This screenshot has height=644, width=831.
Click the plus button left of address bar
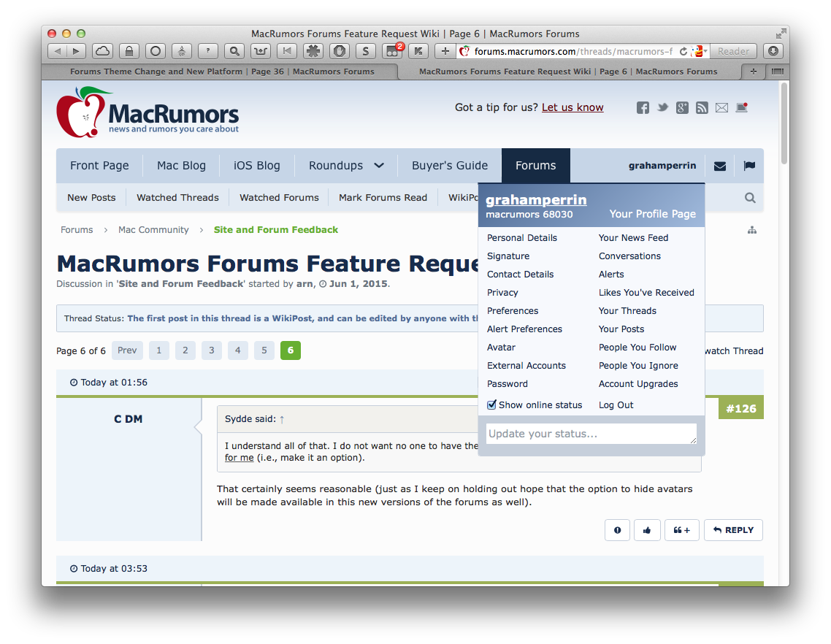[x=445, y=51]
